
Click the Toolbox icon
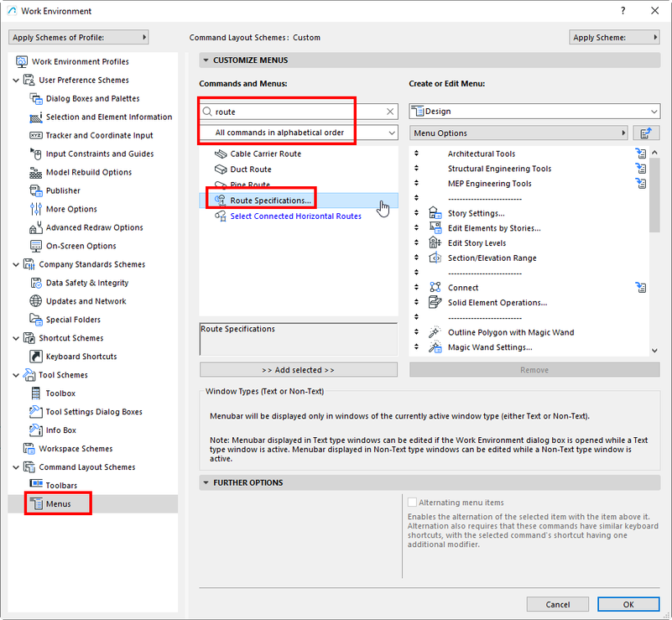pos(35,393)
